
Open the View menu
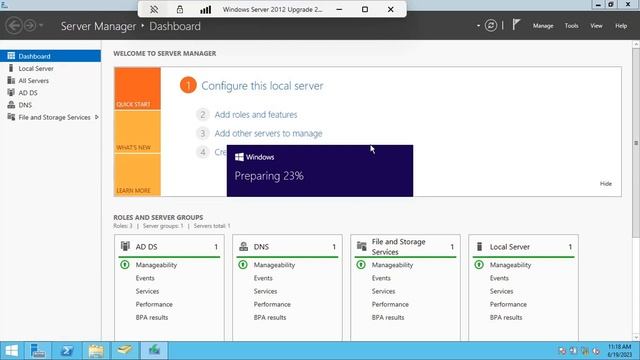tap(596, 26)
